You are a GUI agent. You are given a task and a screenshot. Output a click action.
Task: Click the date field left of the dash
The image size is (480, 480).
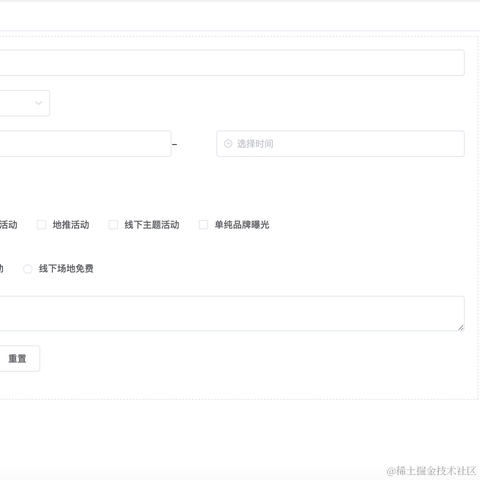point(86,144)
